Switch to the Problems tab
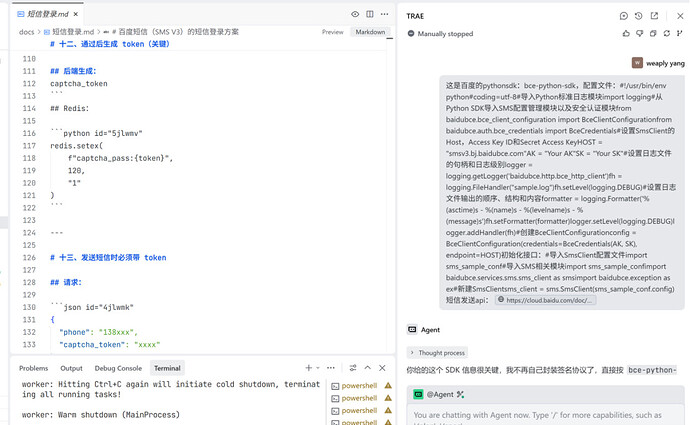The height and width of the screenshot is (425, 690). pos(33,368)
